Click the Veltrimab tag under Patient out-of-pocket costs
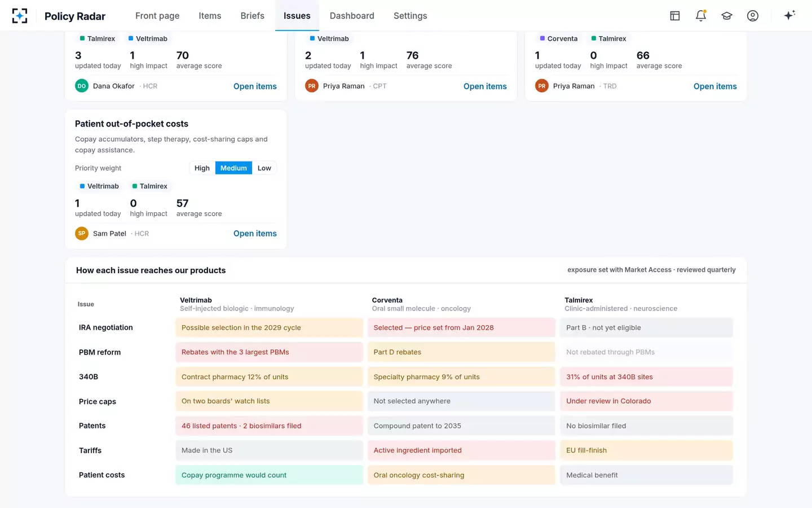 (99, 186)
